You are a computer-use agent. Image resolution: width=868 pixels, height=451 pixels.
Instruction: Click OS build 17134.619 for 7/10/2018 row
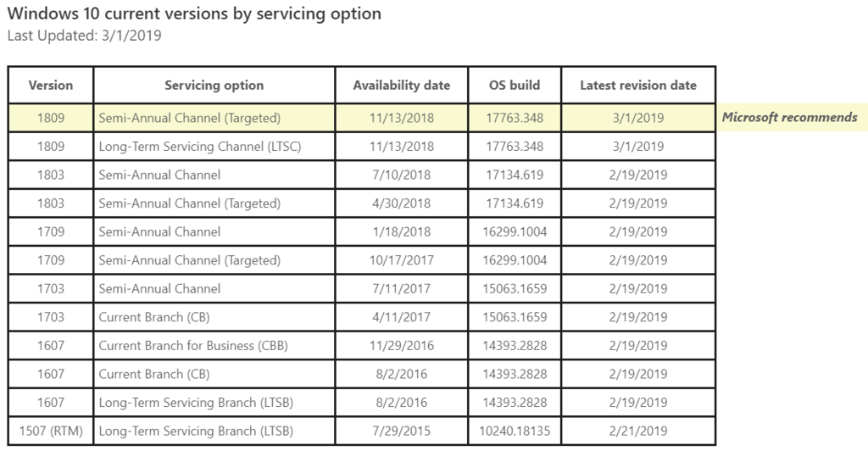click(x=515, y=175)
